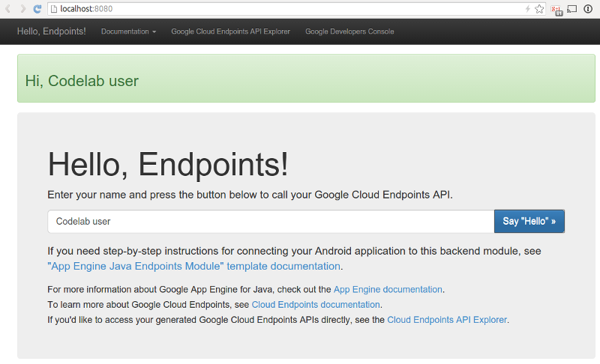Click the page icon in address bar
This screenshot has height=364, width=600.
[54, 9]
